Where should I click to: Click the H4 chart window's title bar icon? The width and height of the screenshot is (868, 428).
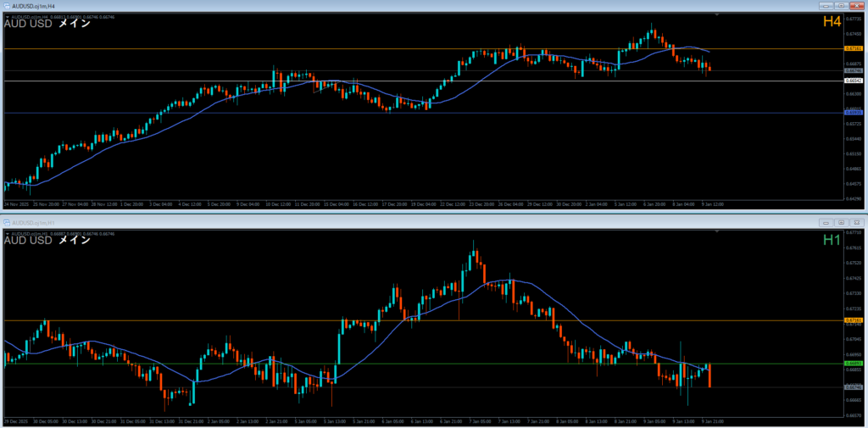[x=5, y=6]
